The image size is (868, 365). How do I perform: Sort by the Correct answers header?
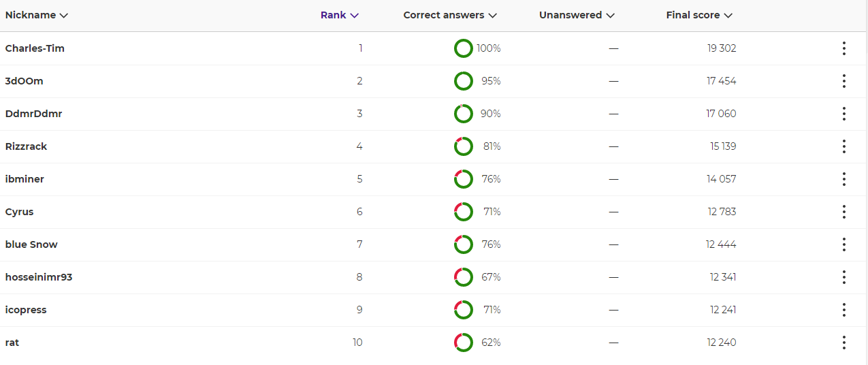point(450,15)
